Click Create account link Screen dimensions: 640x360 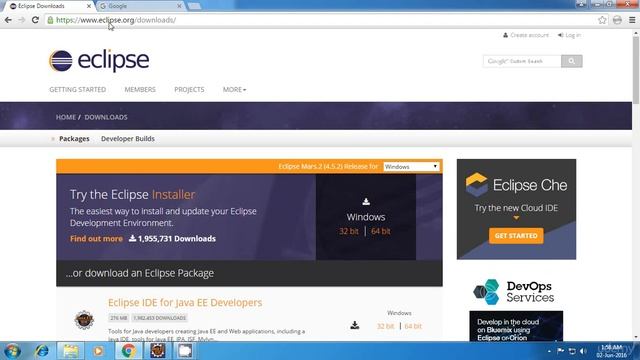point(526,35)
